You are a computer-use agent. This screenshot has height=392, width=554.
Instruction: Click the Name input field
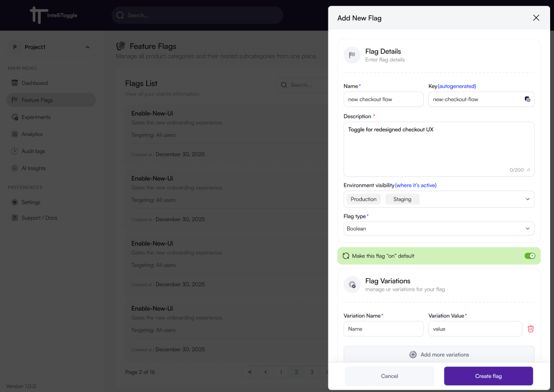(x=384, y=99)
